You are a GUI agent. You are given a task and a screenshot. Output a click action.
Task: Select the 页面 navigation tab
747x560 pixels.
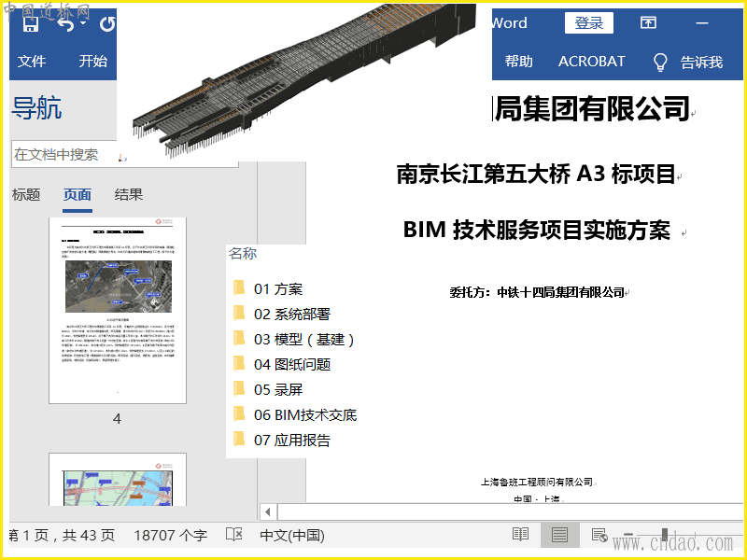(78, 195)
